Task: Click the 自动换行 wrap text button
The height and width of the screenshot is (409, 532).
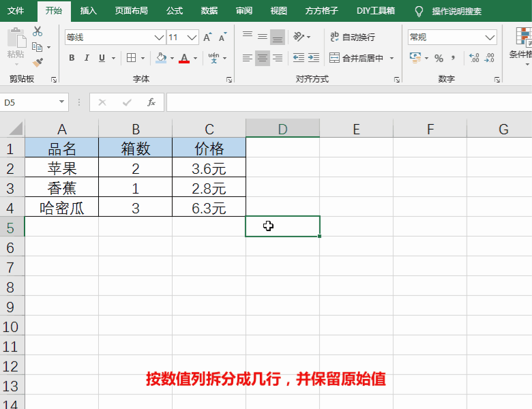Action: coord(352,37)
